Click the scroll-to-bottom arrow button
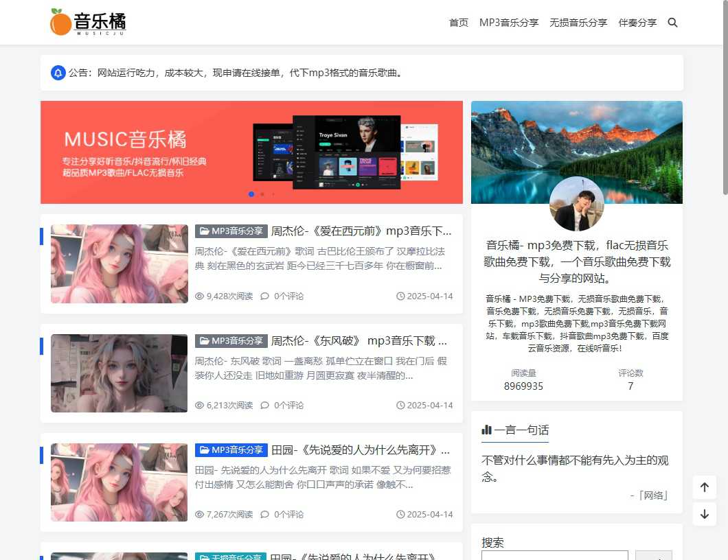Screen dimensions: 728x560 pos(705,514)
